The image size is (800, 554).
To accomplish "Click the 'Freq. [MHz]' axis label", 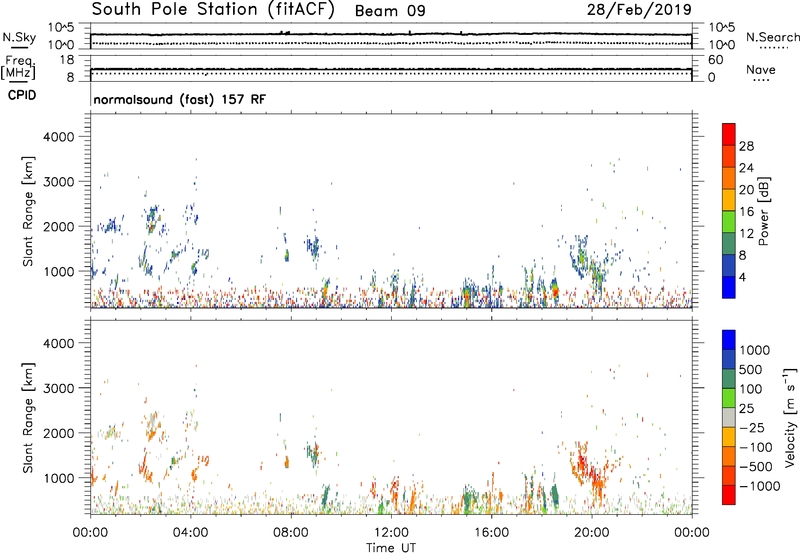I will (19, 68).
